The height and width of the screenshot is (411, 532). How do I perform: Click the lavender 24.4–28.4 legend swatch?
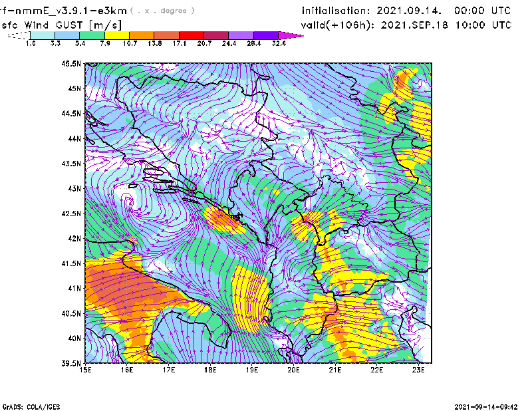pos(241,35)
